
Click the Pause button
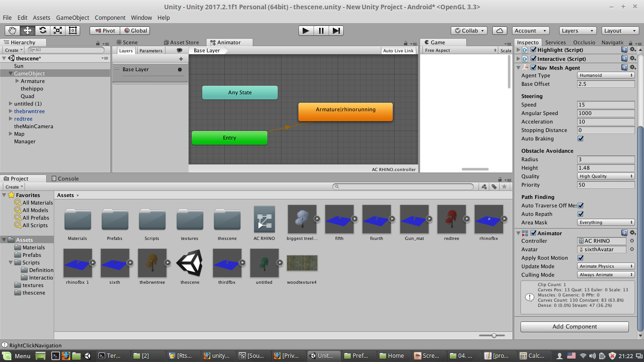[x=321, y=31]
